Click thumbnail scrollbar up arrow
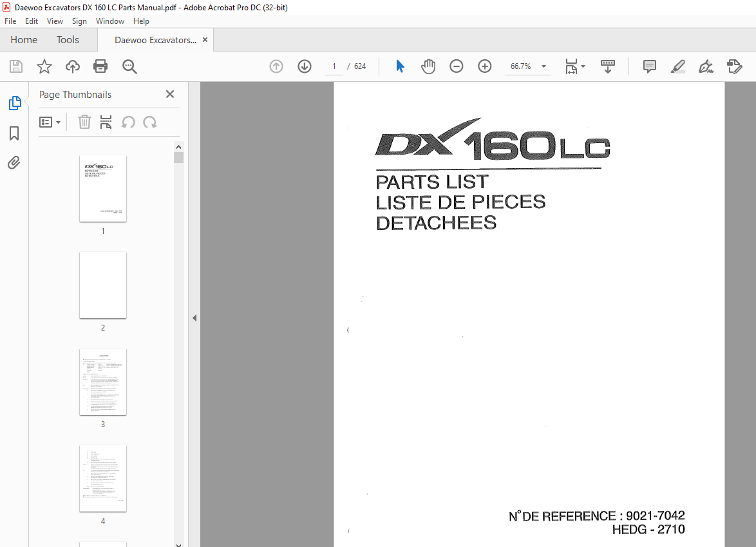Screen dimensions: 756x547 178,147
